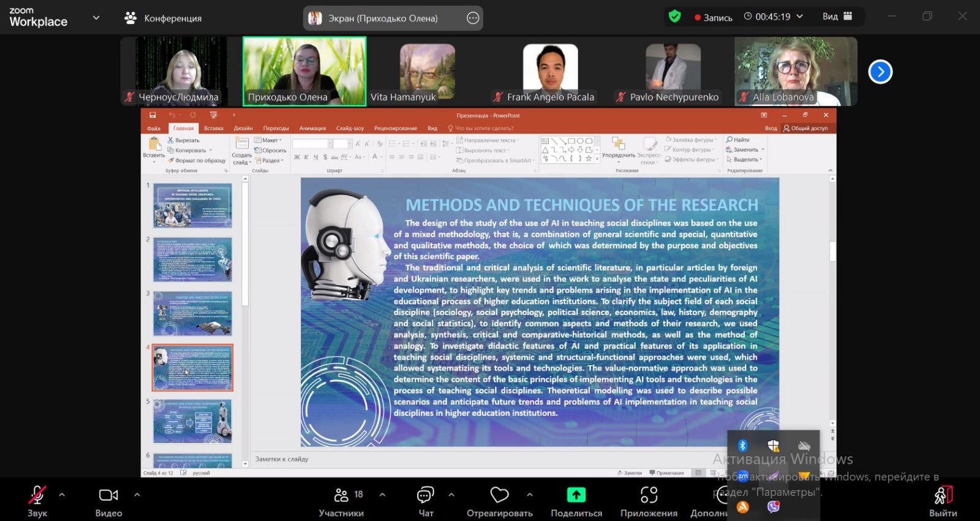Open the Чат chat panel
The image size is (980, 521).
tap(426, 500)
